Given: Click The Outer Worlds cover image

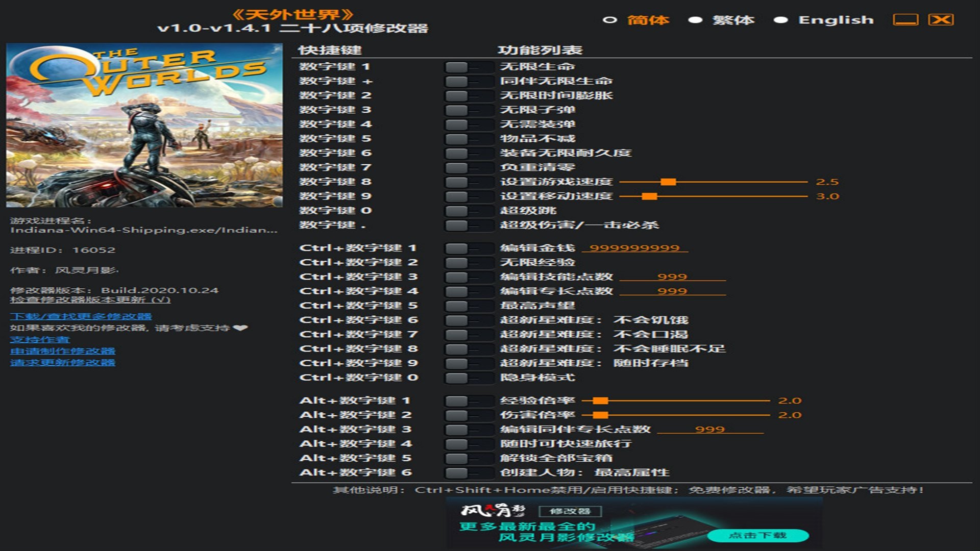Looking at the screenshot, I should (x=144, y=126).
